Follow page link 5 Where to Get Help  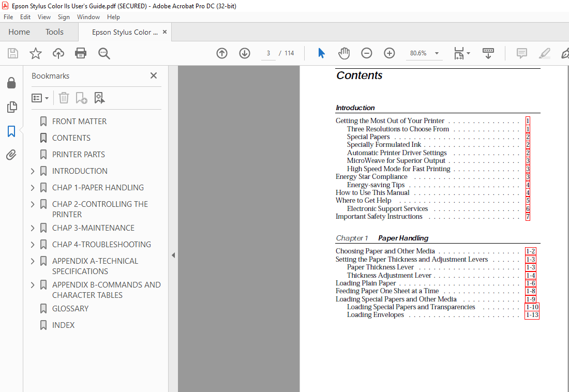click(x=528, y=200)
